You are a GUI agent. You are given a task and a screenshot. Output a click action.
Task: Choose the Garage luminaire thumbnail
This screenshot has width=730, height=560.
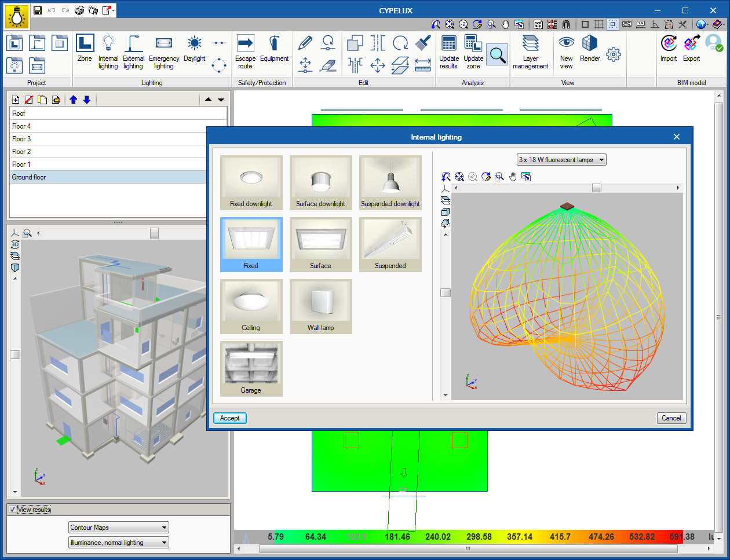(x=251, y=369)
